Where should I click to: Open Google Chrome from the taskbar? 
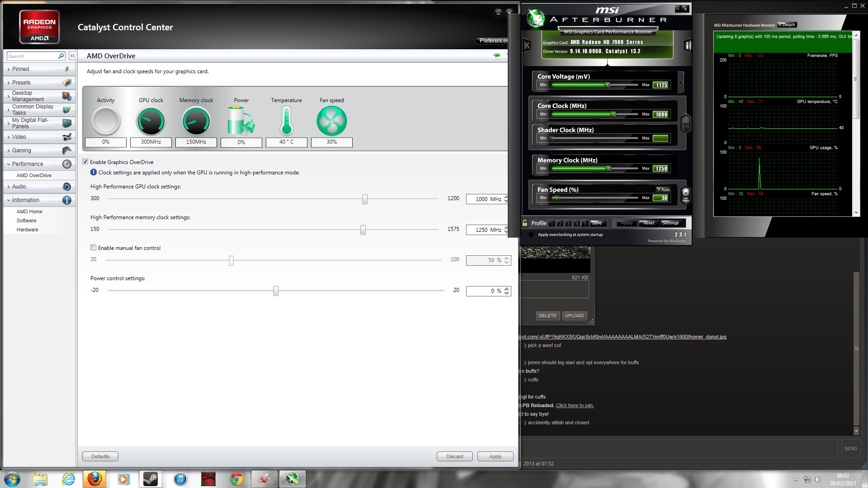[x=236, y=479]
